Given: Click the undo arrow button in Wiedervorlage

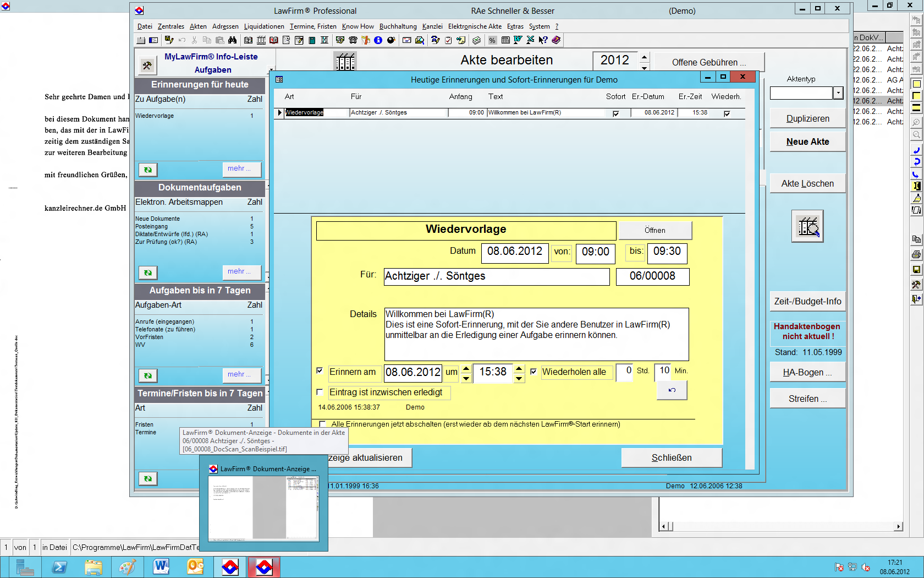Looking at the screenshot, I should coord(672,390).
